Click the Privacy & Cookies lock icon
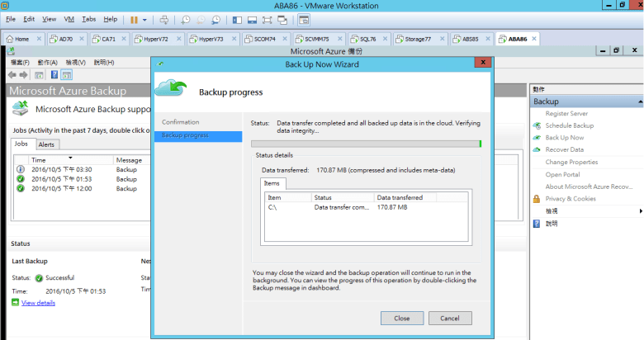Screen dimensions: 644x340 tap(537, 199)
